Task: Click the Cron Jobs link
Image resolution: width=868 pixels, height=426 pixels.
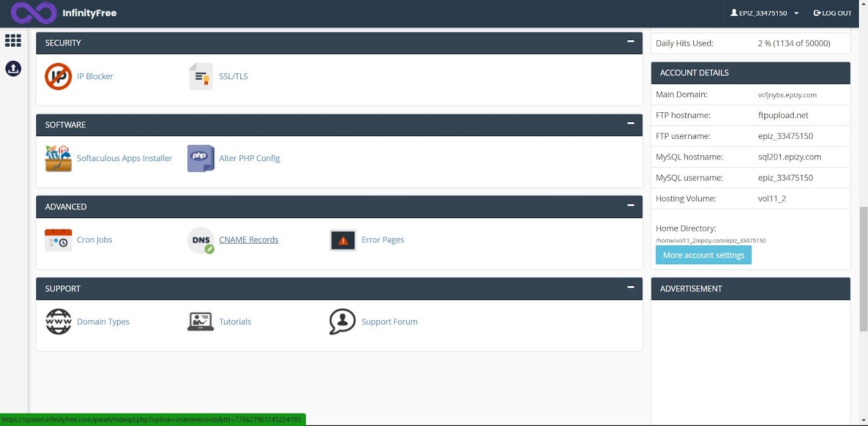Action: (x=94, y=240)
